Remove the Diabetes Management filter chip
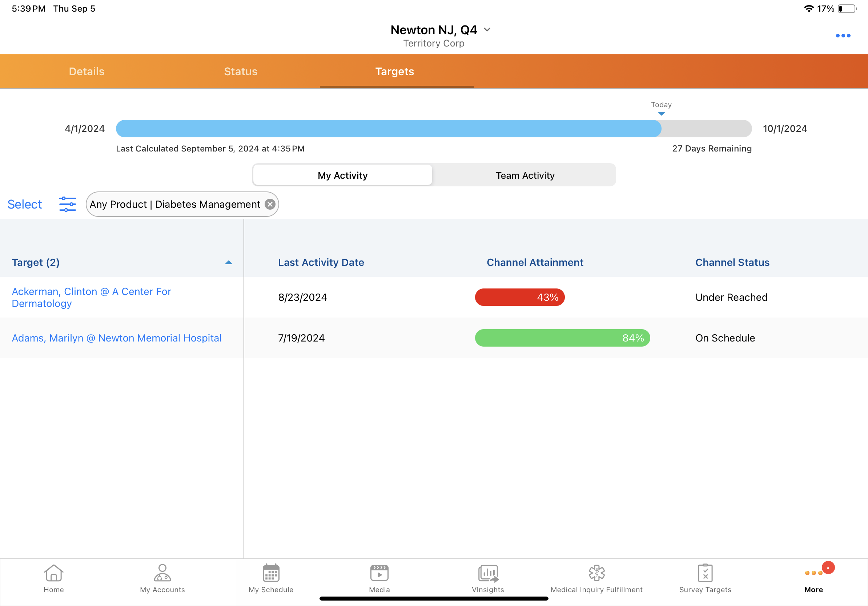This screenshot has width=868, height=606. [x=270, y=204]
